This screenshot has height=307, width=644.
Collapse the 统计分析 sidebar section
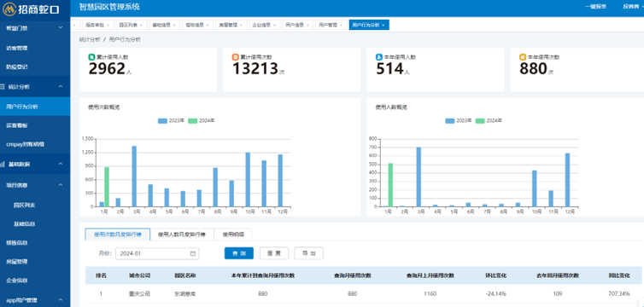coord(61,86)
